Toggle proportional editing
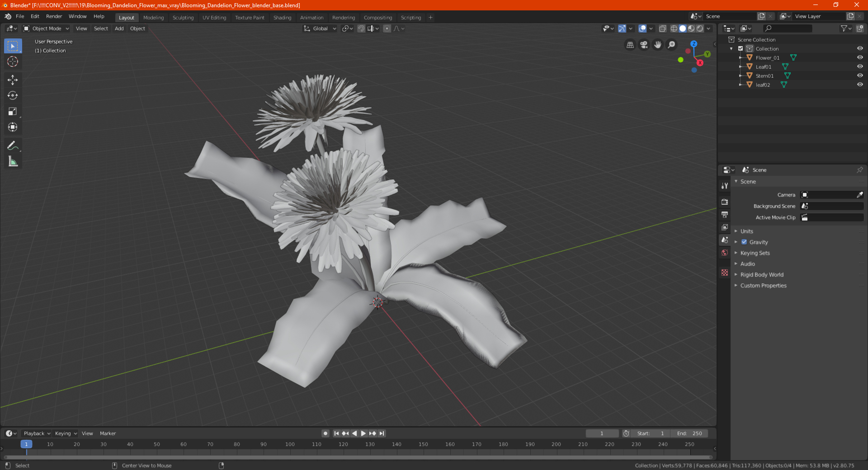Viewport: 868px width, 470px height. (387, 28)
